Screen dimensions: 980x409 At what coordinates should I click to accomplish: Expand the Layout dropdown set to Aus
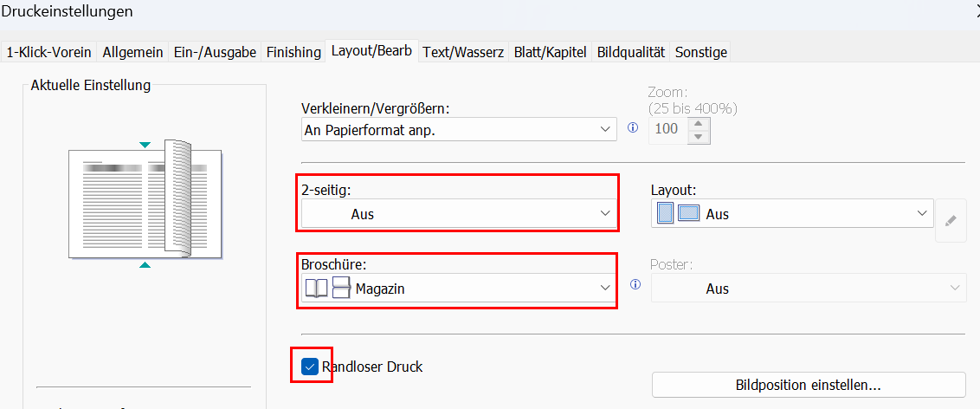[x=792, y=214]
